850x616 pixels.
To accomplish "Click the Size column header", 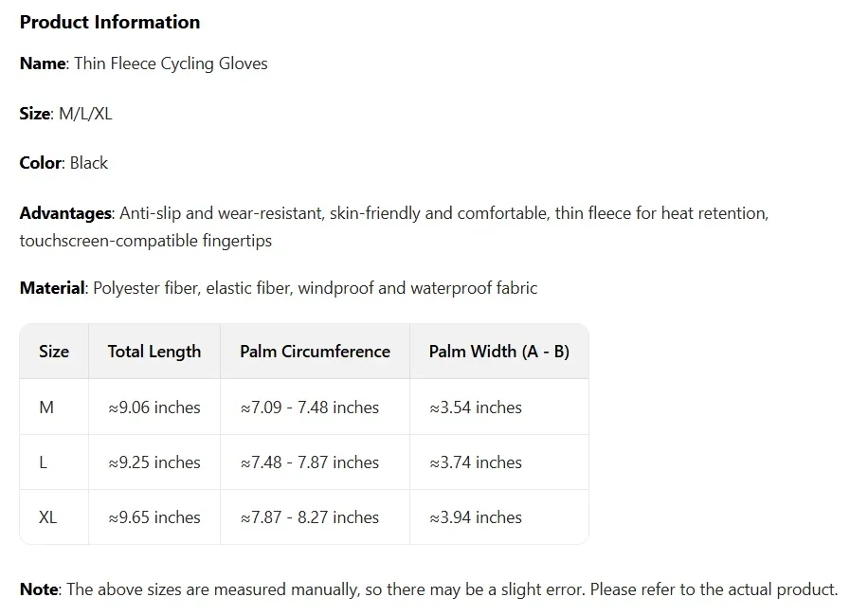I will [x=54, y=352].
